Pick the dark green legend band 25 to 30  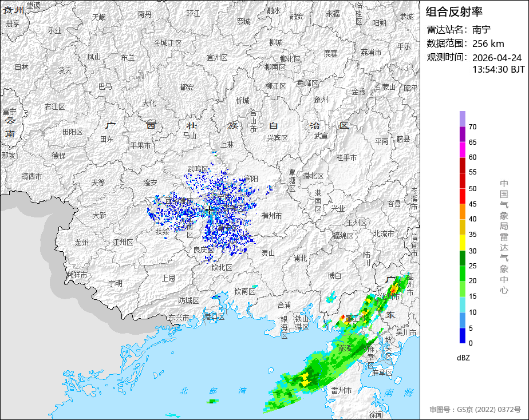pyautogui.click(x=462, y=258)
